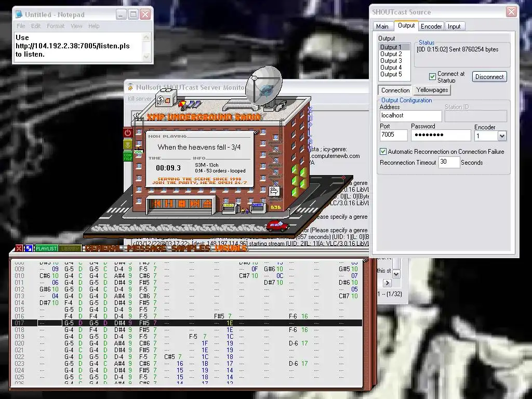This screenshot has width=532, height=399.
Task: Open the VISUALS info tab
Action: click(231, 248)
